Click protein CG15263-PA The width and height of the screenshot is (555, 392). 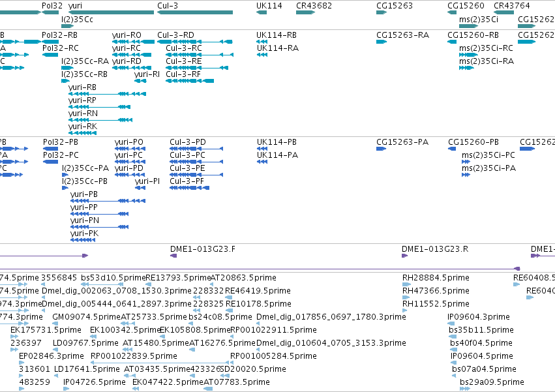coord(402,142)
